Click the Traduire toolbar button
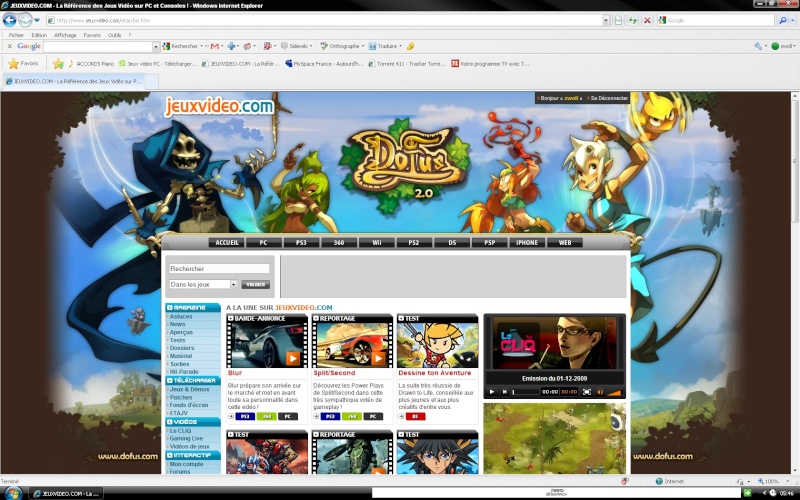800x500 pixels. click(x=385, y=46)
